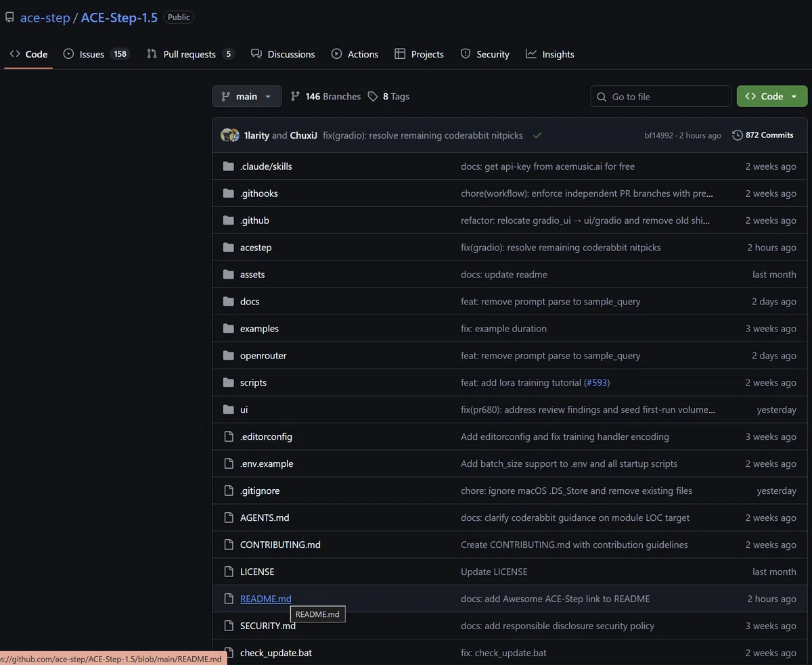Open commit 'Update LICENSE'
Image resolution: width=812 pixels, height=665 pixels.
[x=494, y=572]
